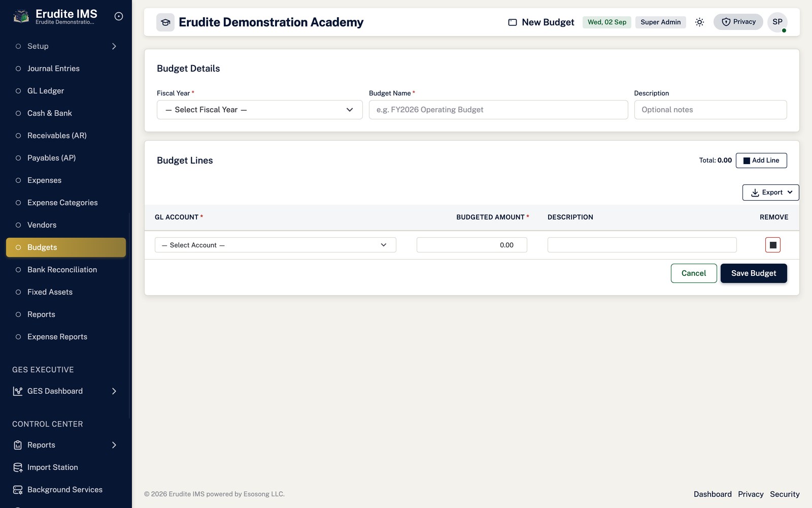
Task: Expand the Control Center Reports chevron
Action: point(114,445)
